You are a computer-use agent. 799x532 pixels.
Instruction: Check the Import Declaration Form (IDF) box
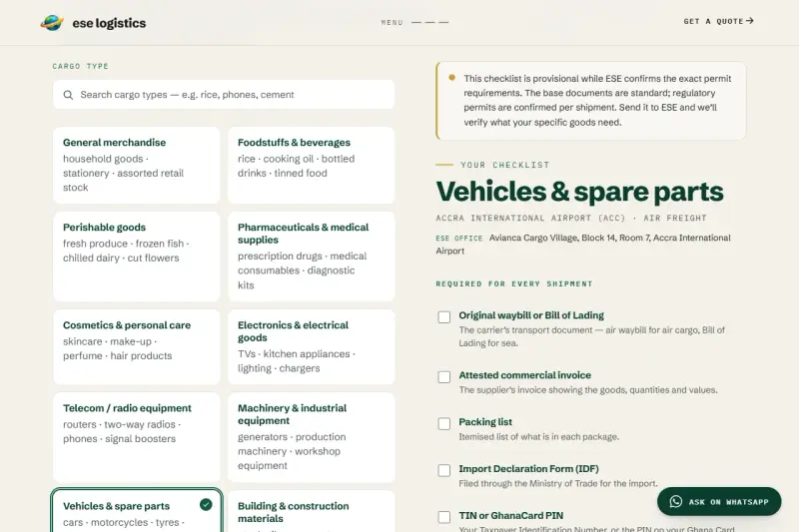[x=444, y=470]
